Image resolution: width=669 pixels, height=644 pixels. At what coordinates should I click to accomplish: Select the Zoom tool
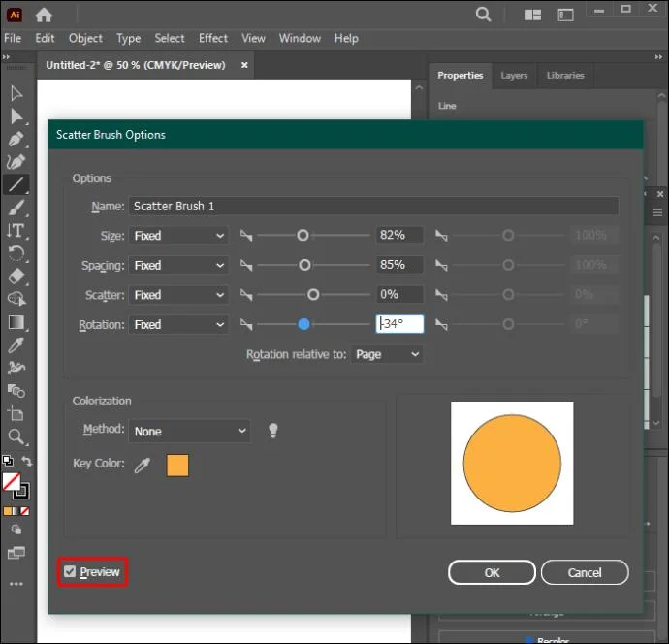(16, 436)
